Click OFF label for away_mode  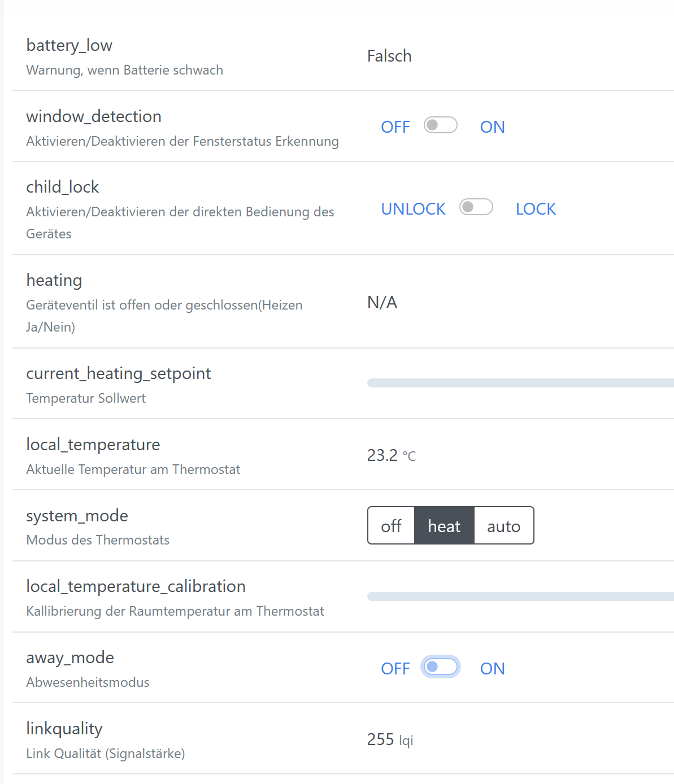[395, 669]
